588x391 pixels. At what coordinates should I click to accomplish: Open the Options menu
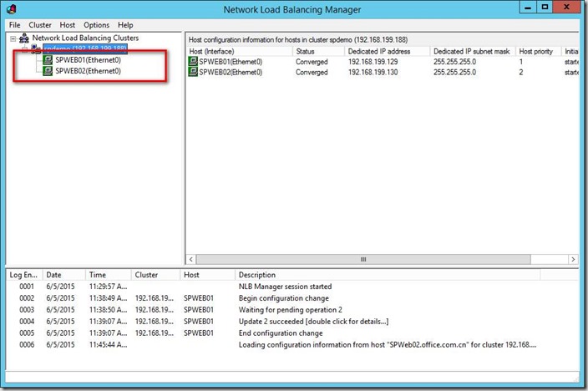click(x=96, y=25)
